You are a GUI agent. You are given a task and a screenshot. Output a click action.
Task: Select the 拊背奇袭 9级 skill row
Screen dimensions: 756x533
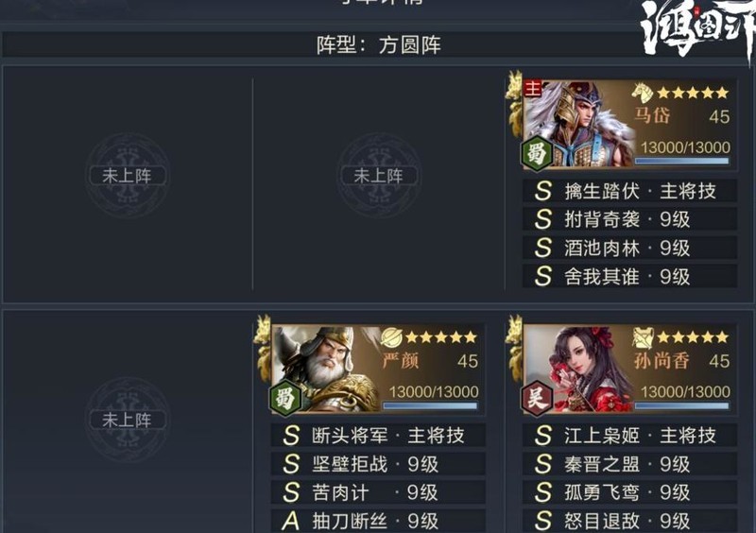click(x=629, y=219)
